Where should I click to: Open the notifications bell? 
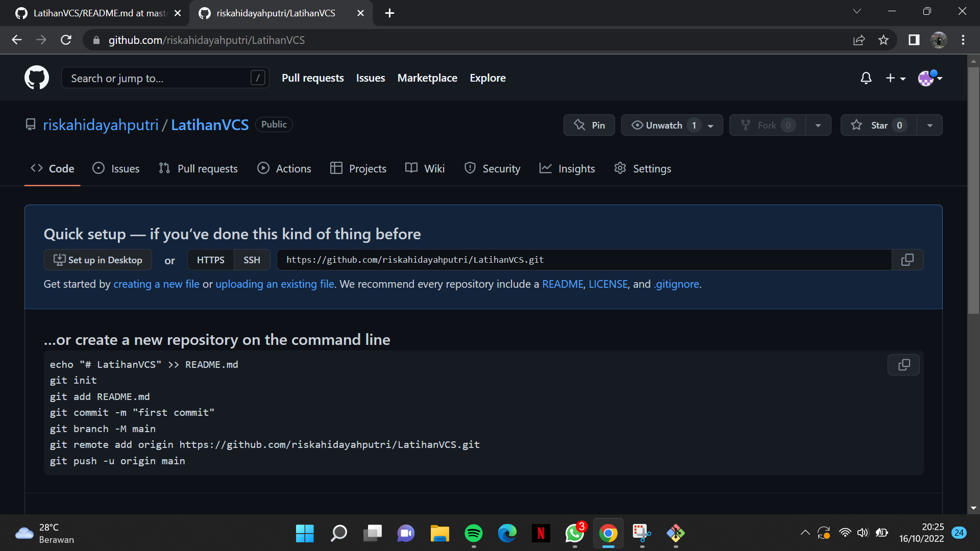coord(865,78)
